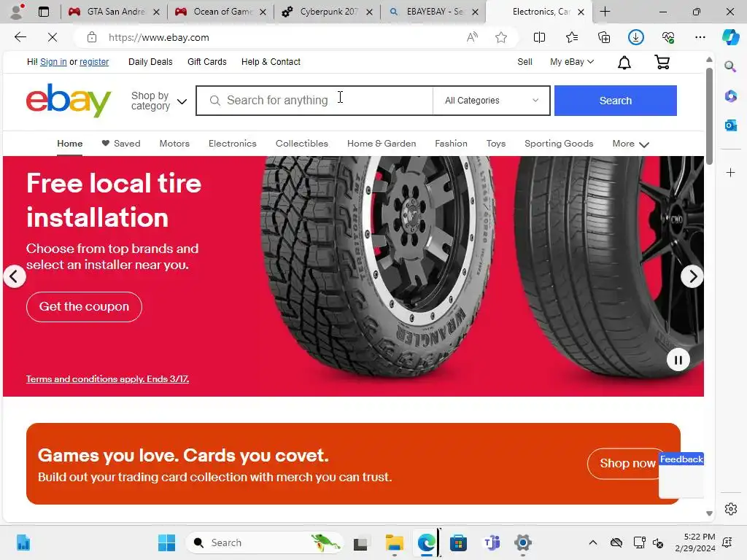Click the Feedback tab
Image resolution: width=747 pixels, height=560 pixels.
click(681, 459)
